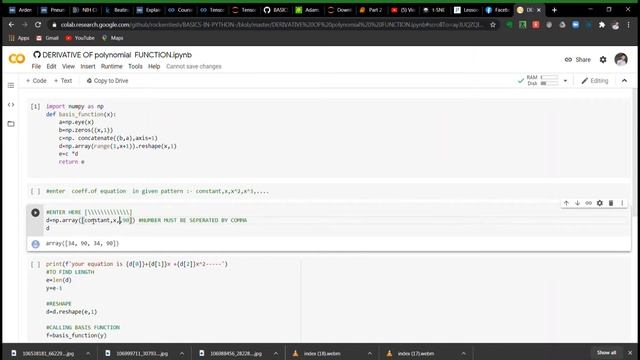Expand options for index (18).webm download
640x360 pixels.
[x=370, y=353]
